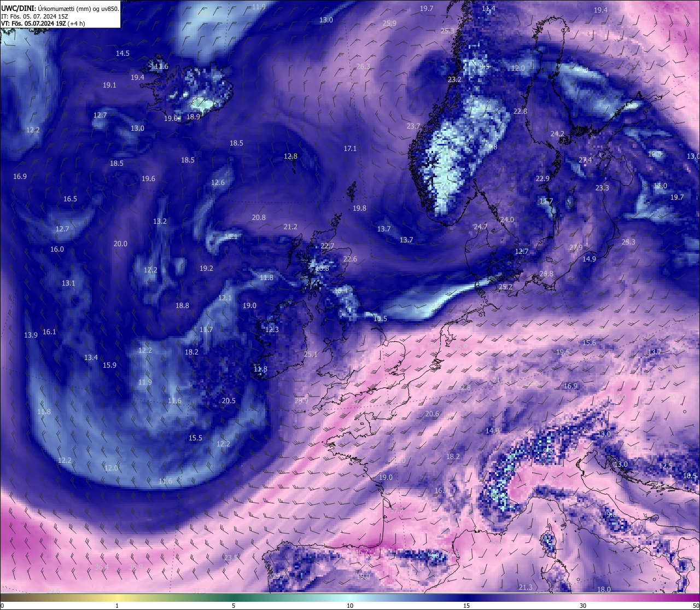Click the map value '25.2'
The width and height of the screenshot is (700, 610).
[x=505, y=287]
